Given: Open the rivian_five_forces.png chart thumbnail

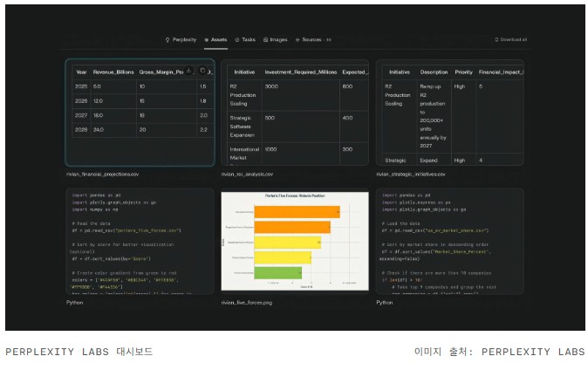Looking at the screenshot, I should pos(295,242).
